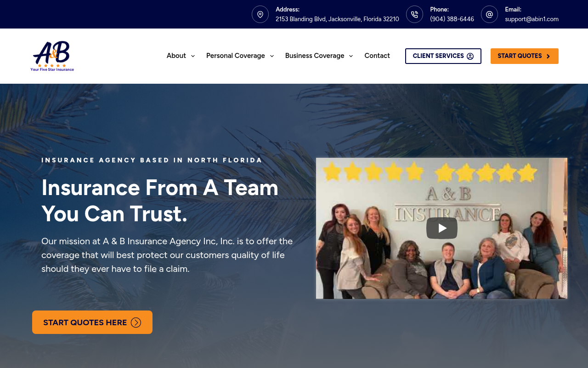Expand the Personal Coverage chevron

(271, 56)
